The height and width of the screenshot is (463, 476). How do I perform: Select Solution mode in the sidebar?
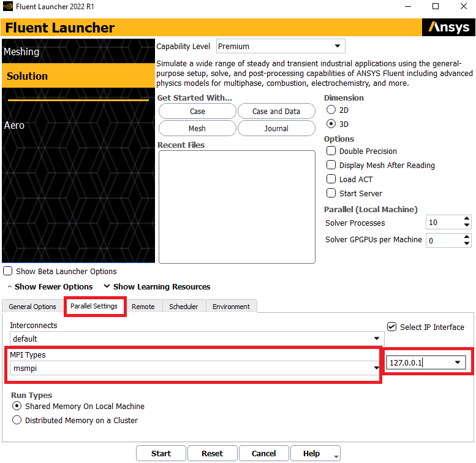(x=78, y=75)
